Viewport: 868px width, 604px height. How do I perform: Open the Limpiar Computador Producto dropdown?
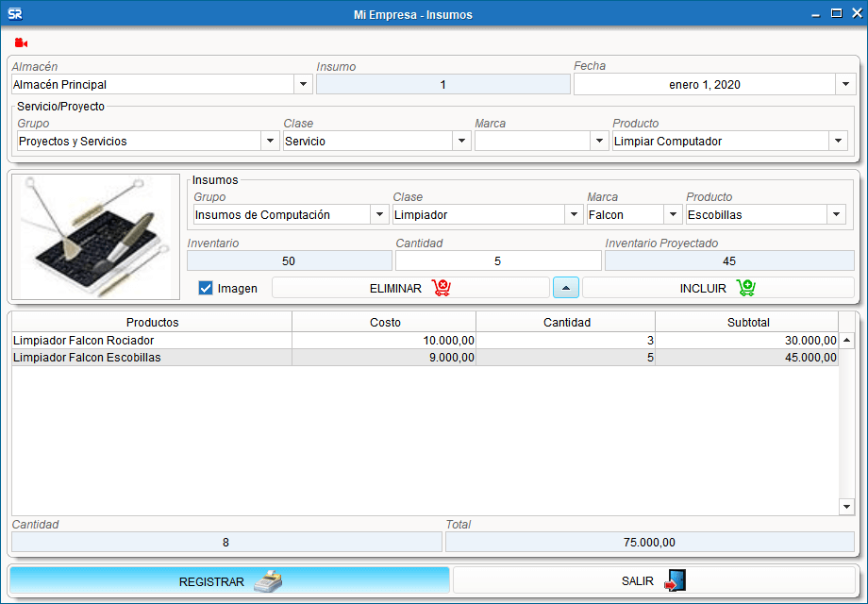pyautogui.click(x=838, y=141)
